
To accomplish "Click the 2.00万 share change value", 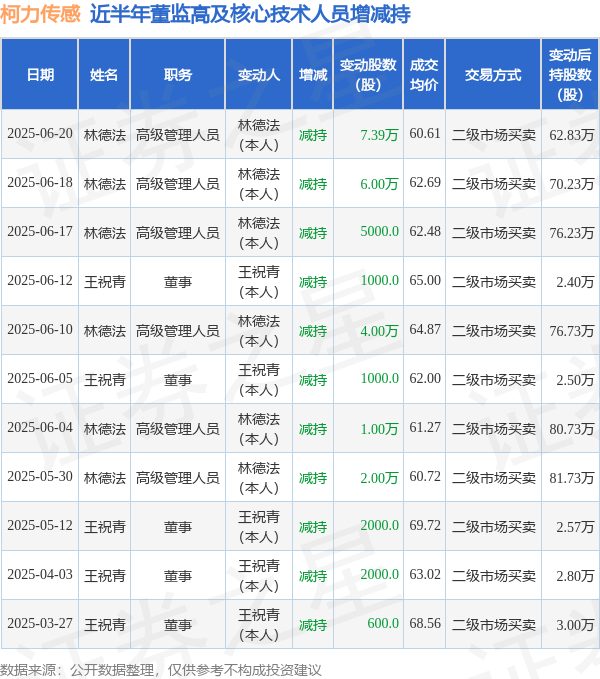I will click(379, 477).
